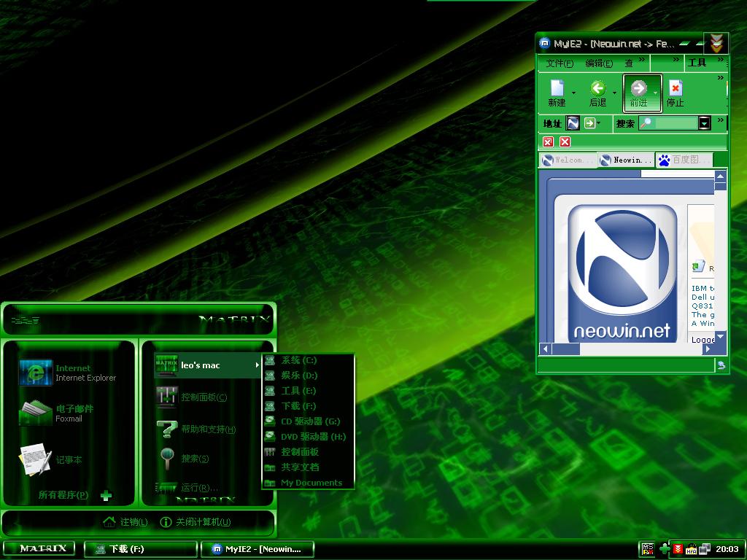The image size is (747, 560).
Task: Click the red arrow icon in the system tray
Action: coord(678,549)
